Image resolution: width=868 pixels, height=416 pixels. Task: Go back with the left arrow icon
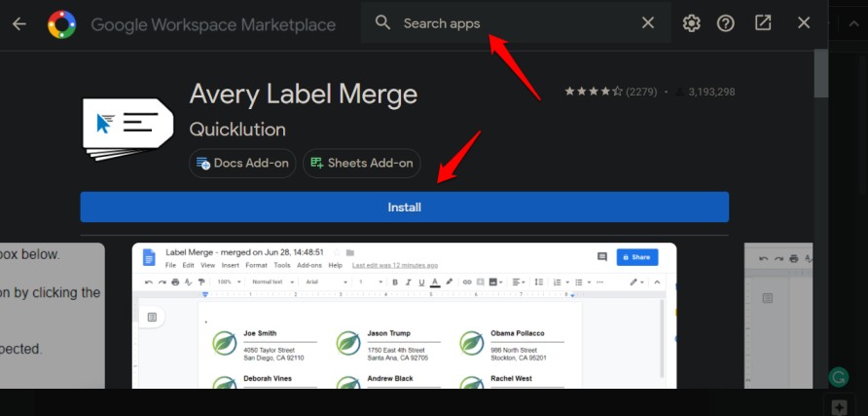pos(19,23)
